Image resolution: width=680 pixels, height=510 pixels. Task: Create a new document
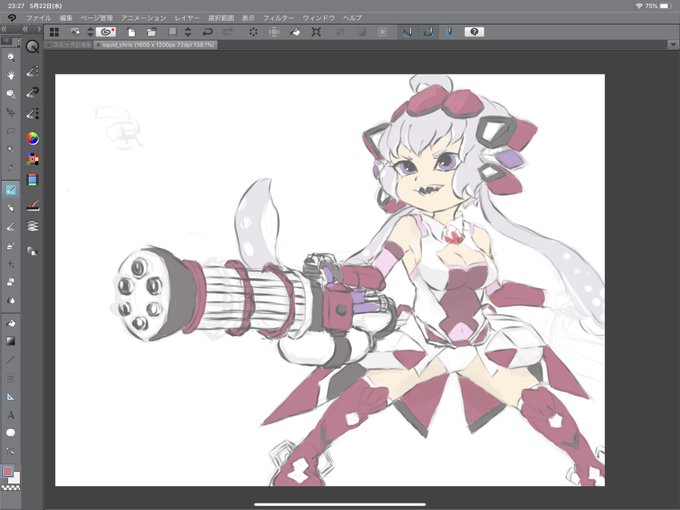pos(131,32)
